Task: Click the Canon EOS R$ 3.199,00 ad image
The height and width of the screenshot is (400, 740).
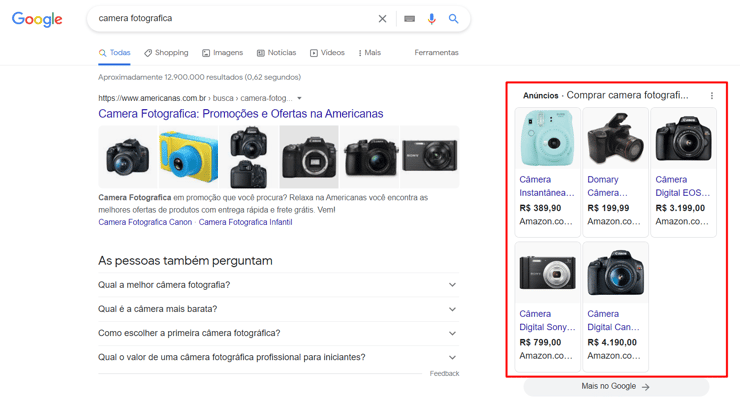Action: point(683,138)
